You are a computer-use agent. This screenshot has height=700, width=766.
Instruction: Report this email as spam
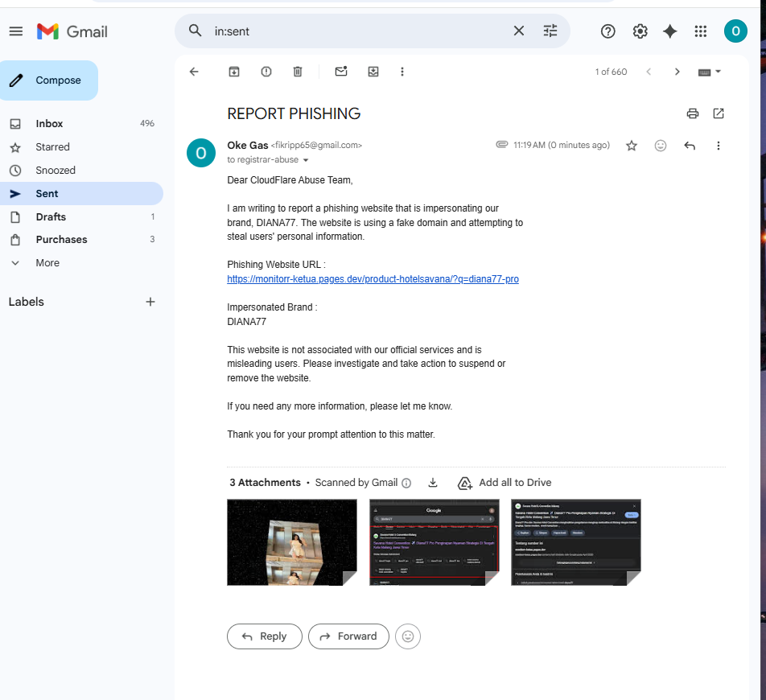[266, 72]
